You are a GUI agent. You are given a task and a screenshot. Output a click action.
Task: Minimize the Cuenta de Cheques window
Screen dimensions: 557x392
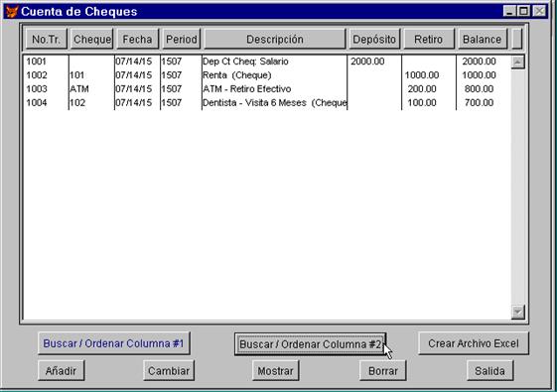(509, 11)
